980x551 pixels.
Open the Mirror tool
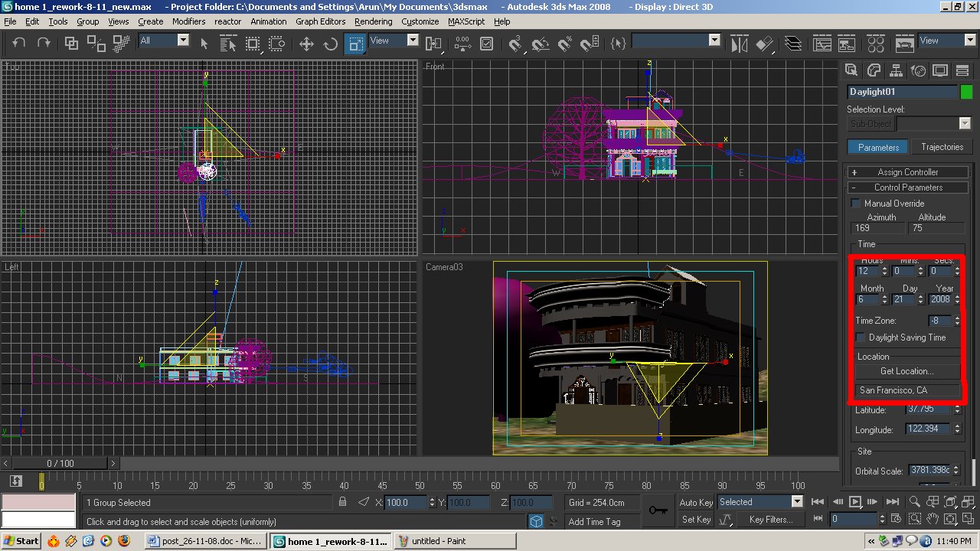[739, 44]
